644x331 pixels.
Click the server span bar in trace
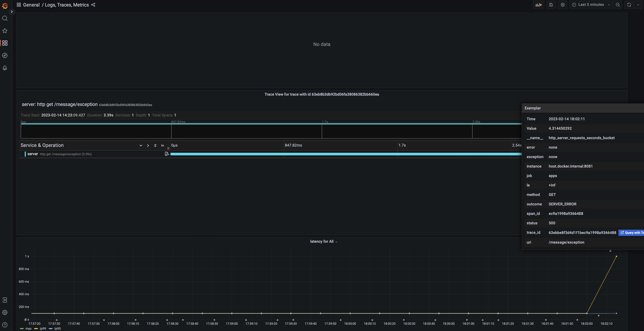[345, 154]
